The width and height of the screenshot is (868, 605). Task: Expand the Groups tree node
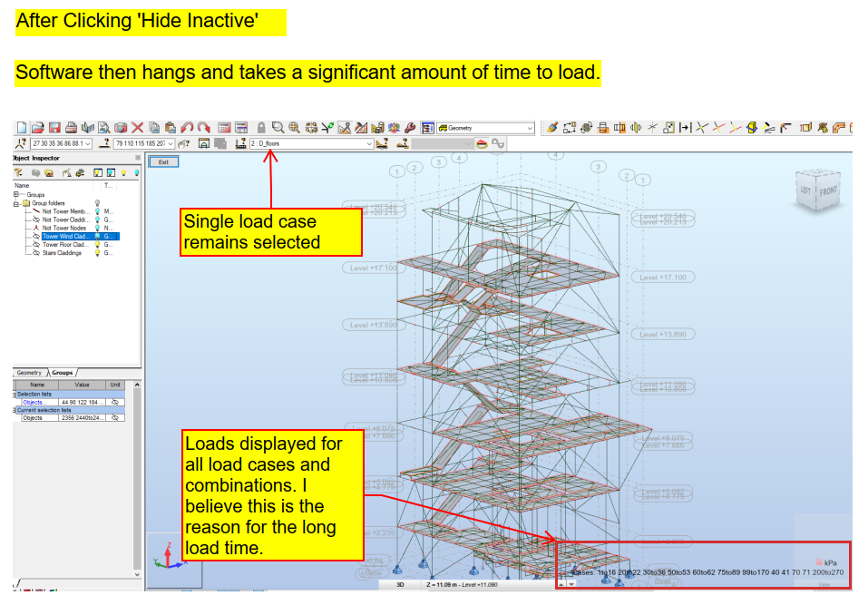15,193
